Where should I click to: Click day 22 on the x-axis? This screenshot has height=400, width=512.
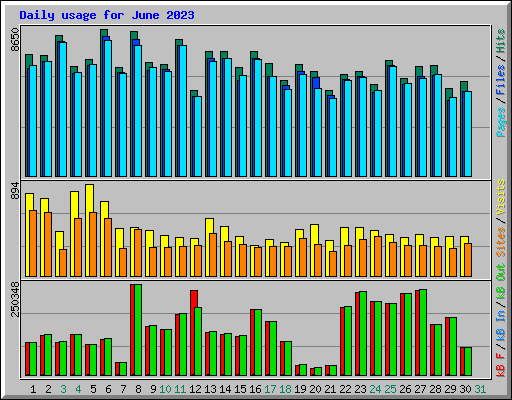coord(345,389)
